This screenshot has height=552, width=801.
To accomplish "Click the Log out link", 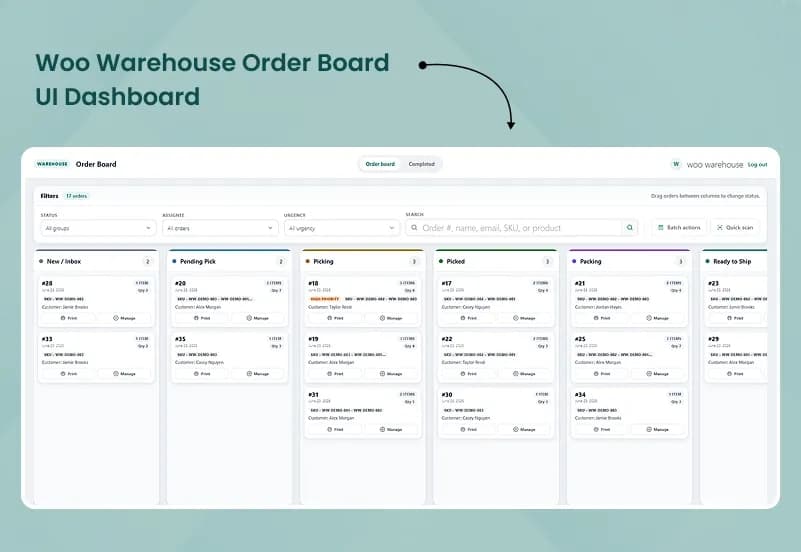I will [757, 164].
